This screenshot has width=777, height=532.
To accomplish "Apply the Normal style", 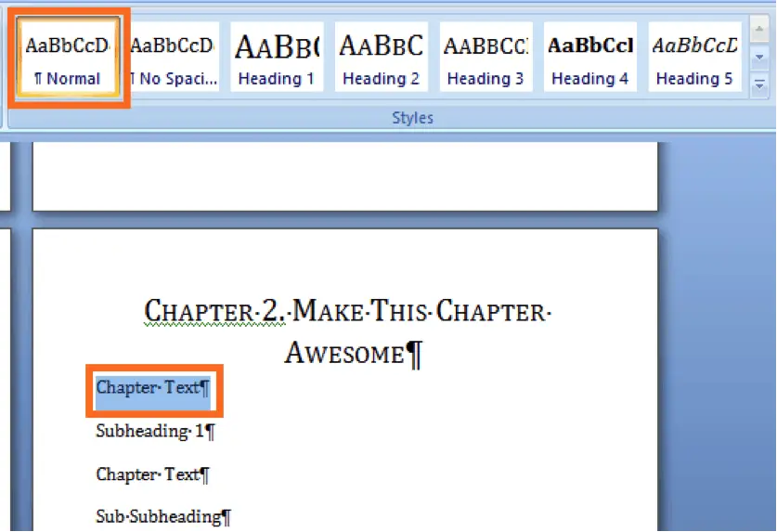I will coord(69,58).
